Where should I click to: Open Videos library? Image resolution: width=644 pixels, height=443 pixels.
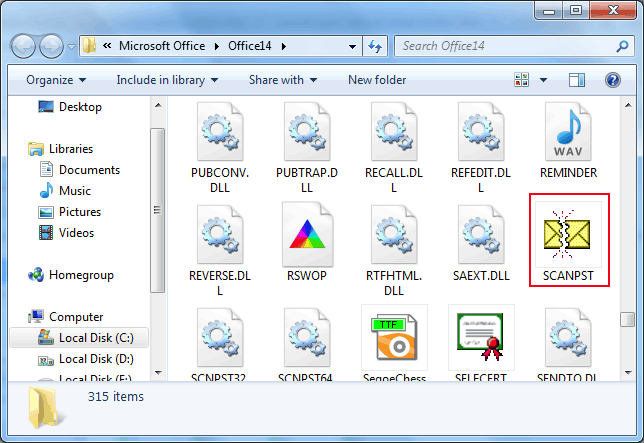pyautogui.click(x=67, y=233)
